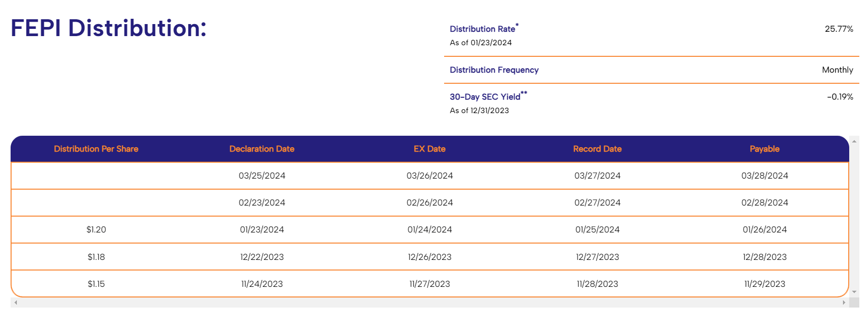
Task: Select the $1.18 distribution per share cell
Action: (96, 257)
